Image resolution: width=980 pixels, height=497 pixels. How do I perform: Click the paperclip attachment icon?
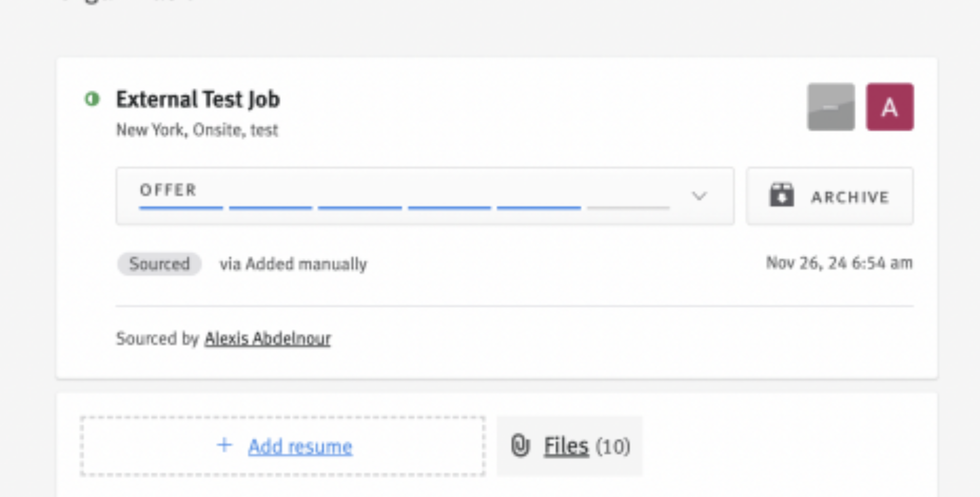[x=520, y=446]
